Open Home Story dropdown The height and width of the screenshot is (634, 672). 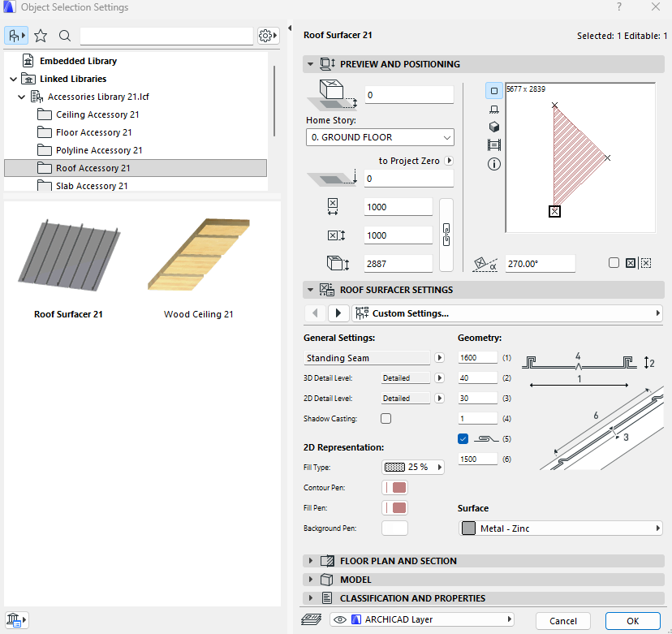(x=380, y=137)
